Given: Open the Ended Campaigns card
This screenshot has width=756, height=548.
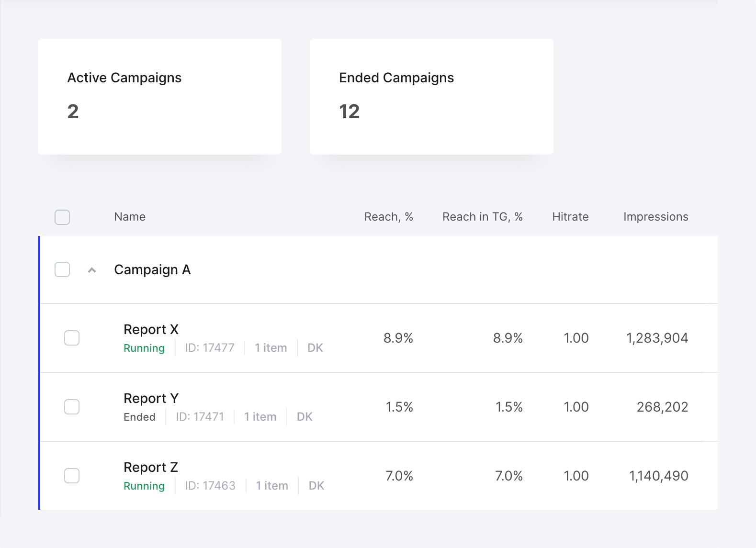Looking at the screenshot, I should [432, 97].
